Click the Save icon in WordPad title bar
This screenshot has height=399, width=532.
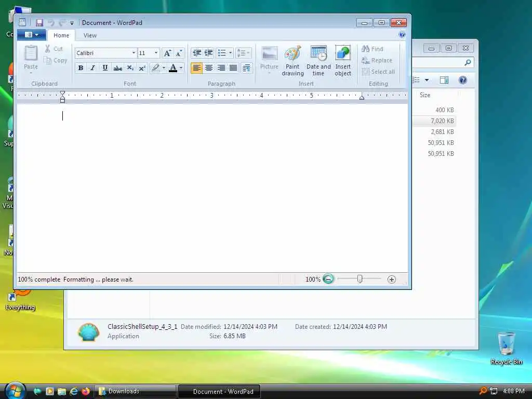pos(39,23)
